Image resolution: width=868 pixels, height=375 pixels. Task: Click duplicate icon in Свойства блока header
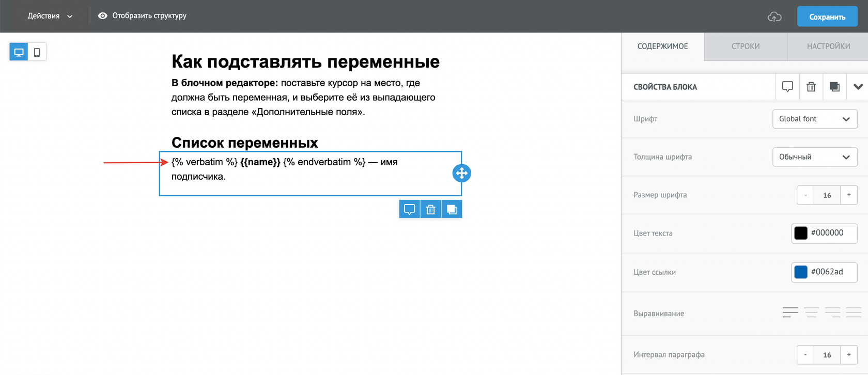click(x=834, y=87)
